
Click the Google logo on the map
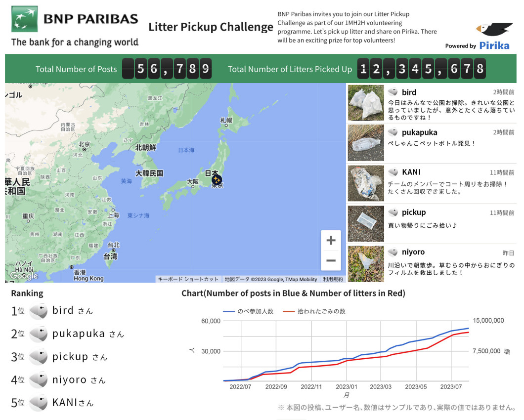[24, 276]
